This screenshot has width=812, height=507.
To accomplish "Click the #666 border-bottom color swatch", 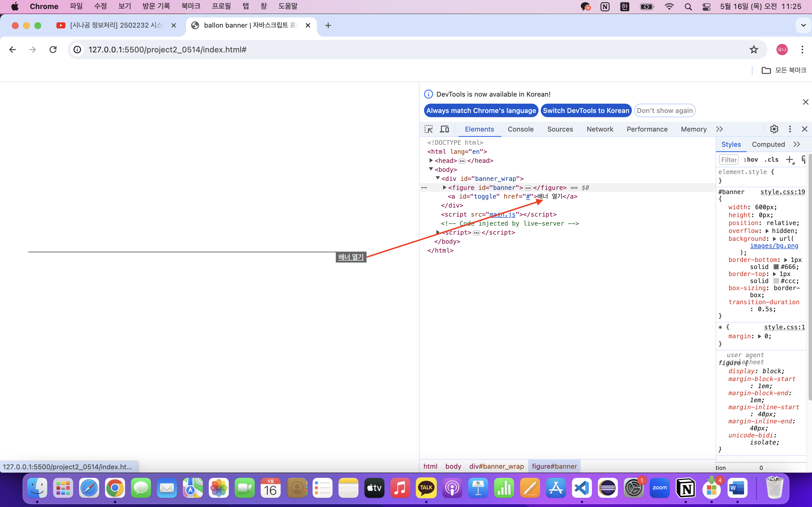I will click(776, 267).
